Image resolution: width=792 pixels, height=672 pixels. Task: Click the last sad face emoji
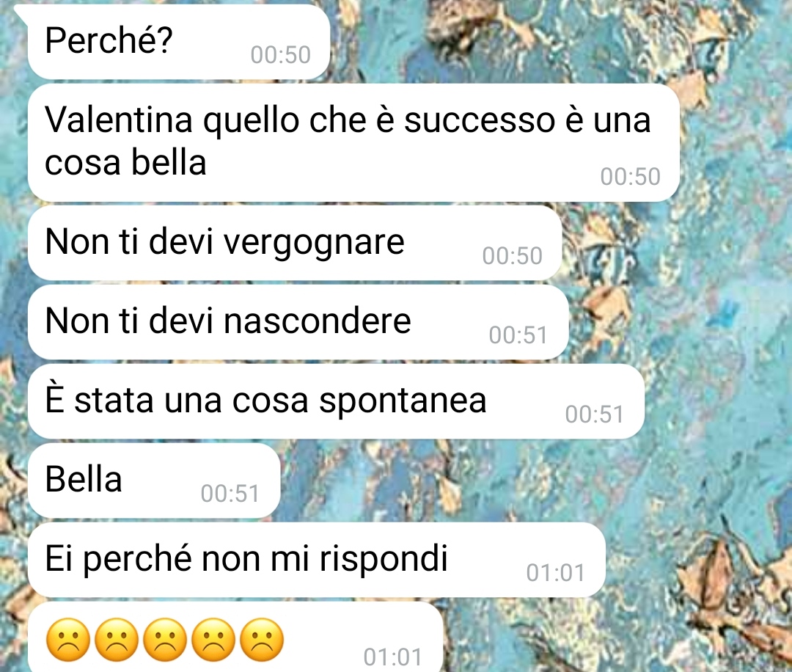pos(262,640)
